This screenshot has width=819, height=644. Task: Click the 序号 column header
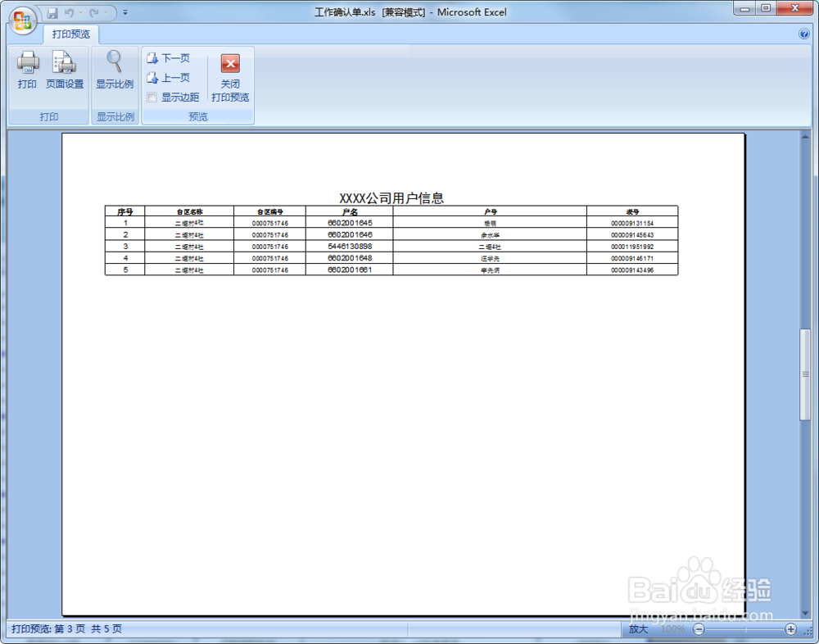pyautogui.click(x=124, y=211)
